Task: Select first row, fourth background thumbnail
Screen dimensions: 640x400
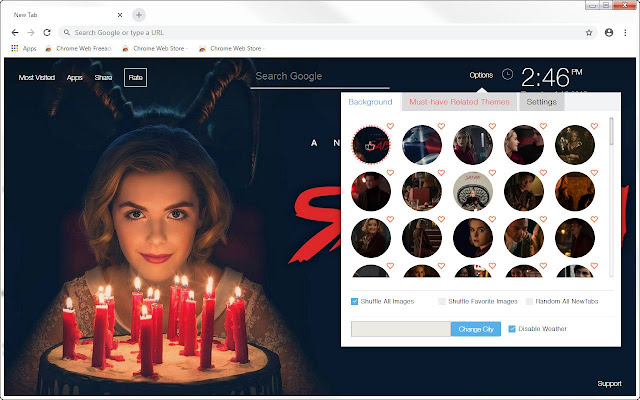Action: (x=524, y=145)
